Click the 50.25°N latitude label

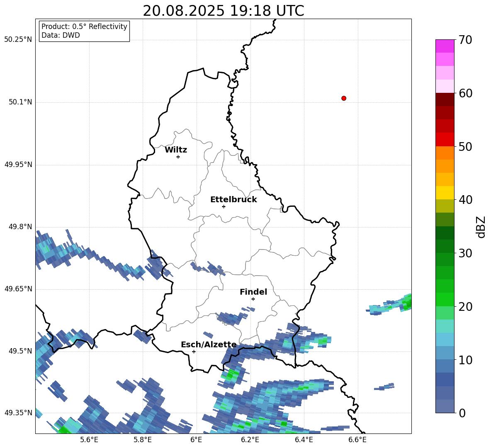click(18, 40)
